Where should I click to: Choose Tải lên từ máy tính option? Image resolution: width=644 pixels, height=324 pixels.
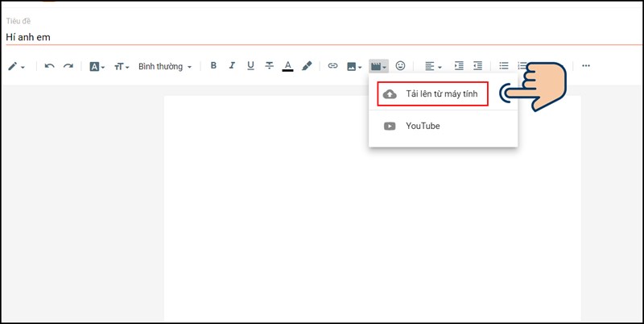point(433,94)
